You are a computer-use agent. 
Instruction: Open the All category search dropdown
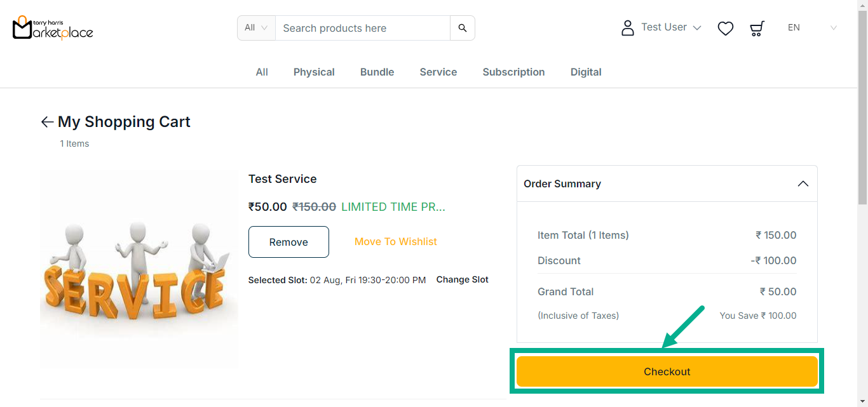point(256,28)
